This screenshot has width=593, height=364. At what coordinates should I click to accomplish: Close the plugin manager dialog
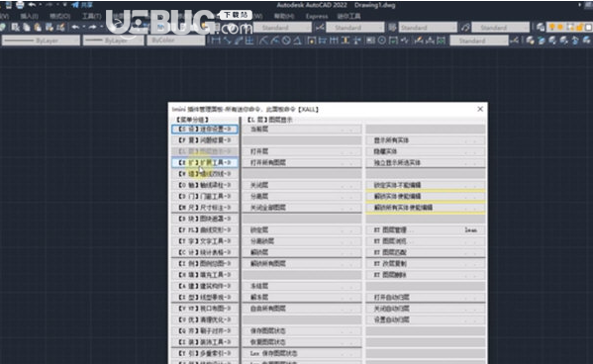pyautogui.click(x=480, y=109)
